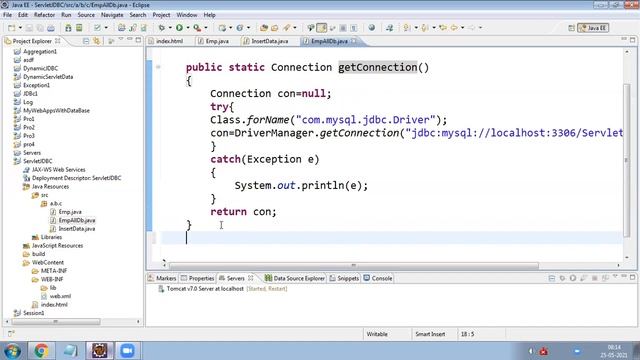This screenshot has height=360, width=640.
Task: Switch to the Console tab
Action: tap(378, 278)
